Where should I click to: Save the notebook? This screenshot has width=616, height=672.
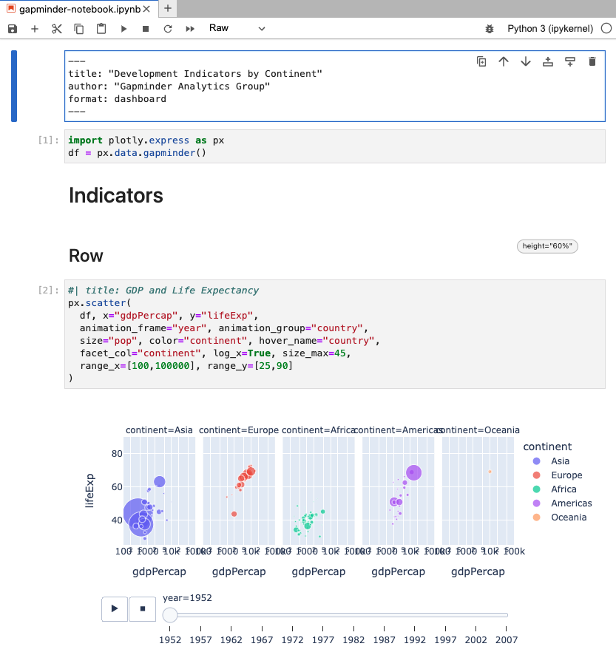[x=12, y=28]
